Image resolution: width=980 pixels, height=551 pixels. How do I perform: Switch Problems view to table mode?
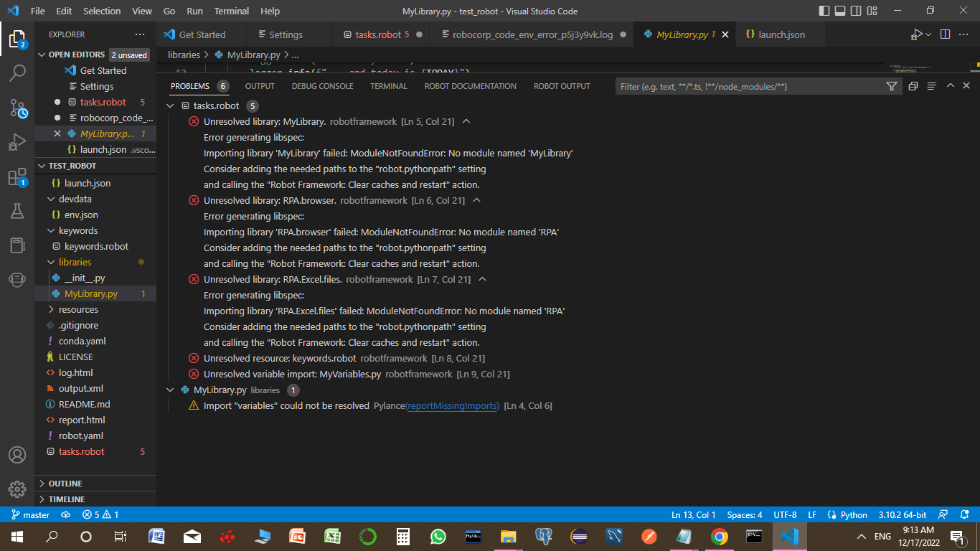(x=931, y=86)
